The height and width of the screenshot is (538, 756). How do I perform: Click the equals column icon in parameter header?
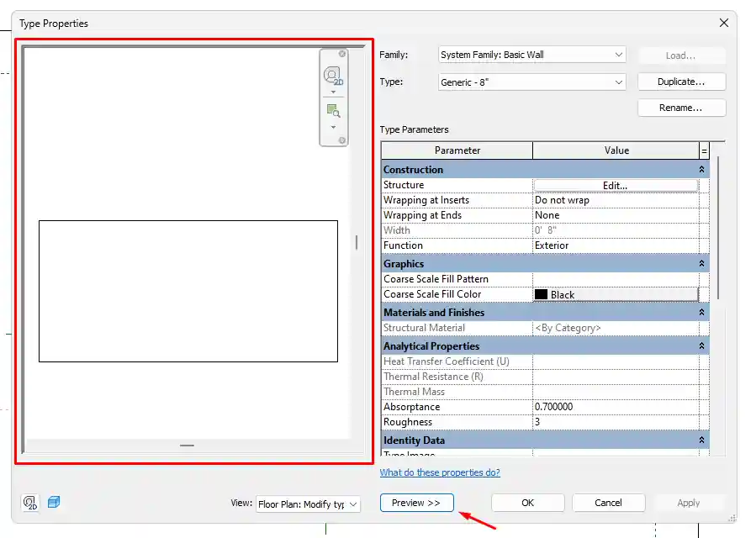click(x=704, y=150)
